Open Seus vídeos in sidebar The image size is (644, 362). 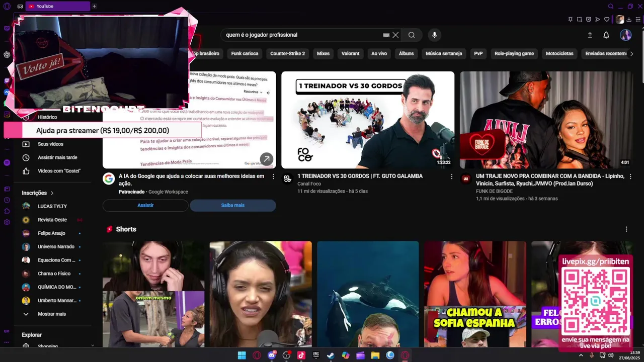tap(50, 144)
